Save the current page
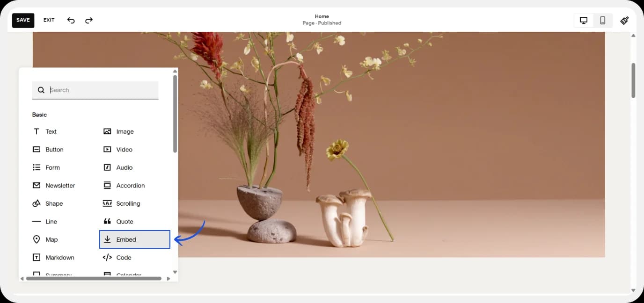 point(23,20)
